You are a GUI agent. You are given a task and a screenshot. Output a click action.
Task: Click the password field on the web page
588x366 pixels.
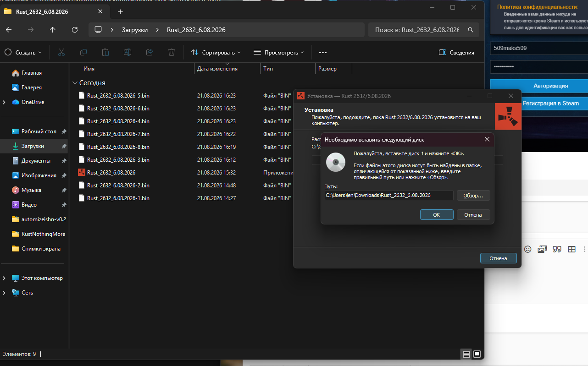539,66
